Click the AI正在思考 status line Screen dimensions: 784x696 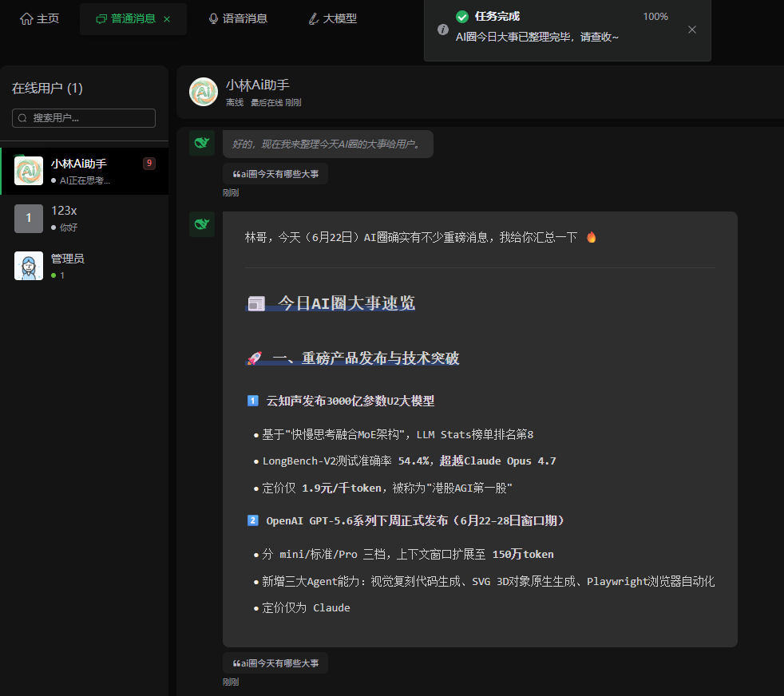[x=85, y=180]
